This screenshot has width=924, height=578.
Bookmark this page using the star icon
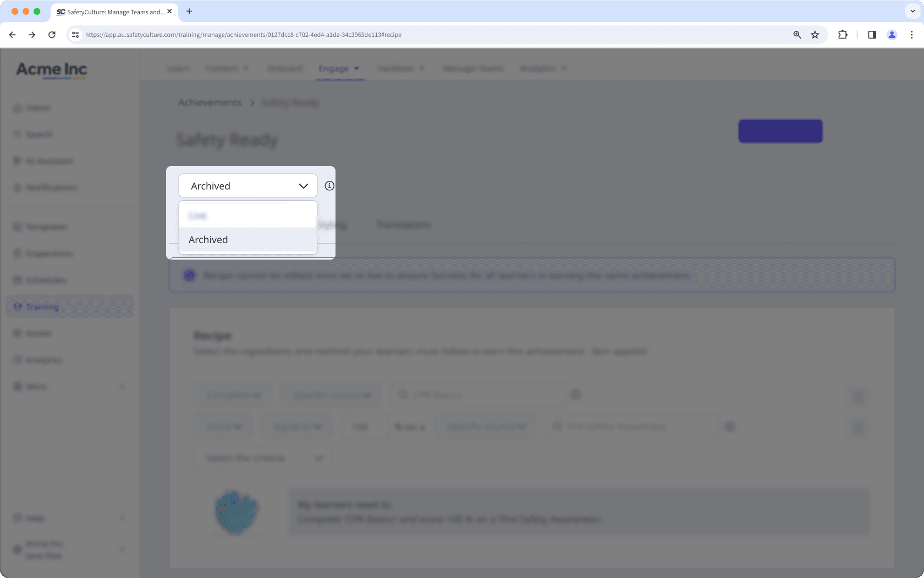[815, 34]
